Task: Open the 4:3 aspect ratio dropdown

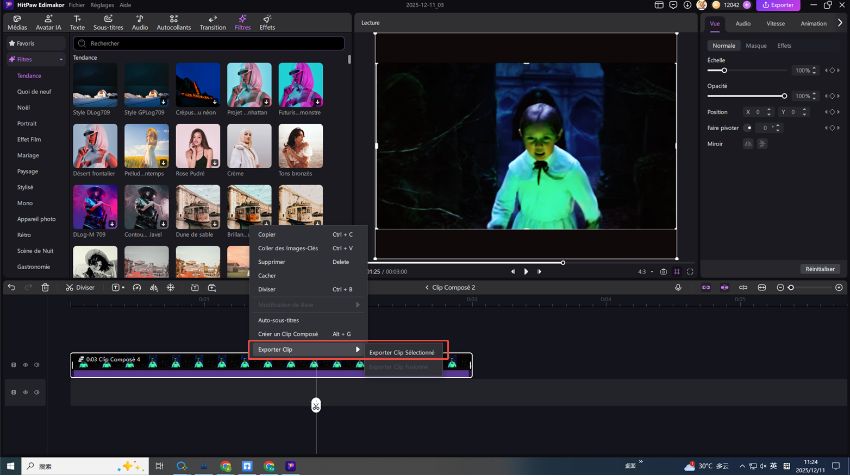Action: pos(645,271)
